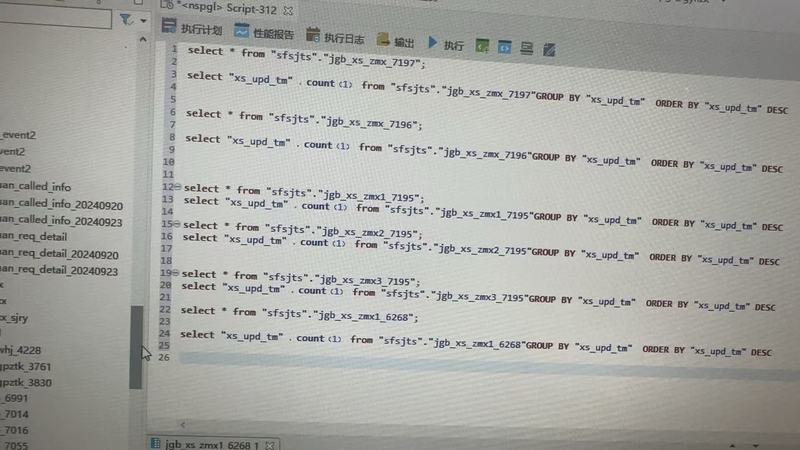The width and height of the screenshot is (800, 450).
Task: Open the jgb_xs_zmx1_6268 1 result tab
Action: [211, 445]
